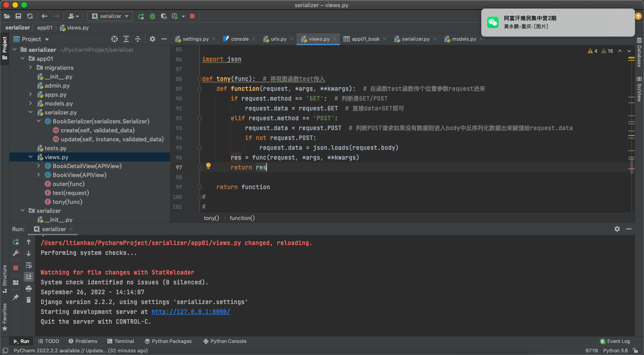Click Select Opened File target icon

114,39
